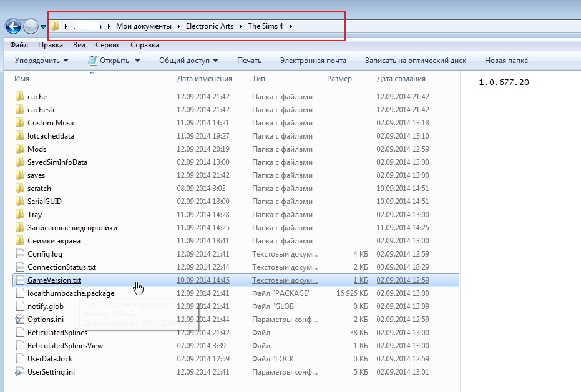Click the Открыть toolbar button

click(109, 61)
